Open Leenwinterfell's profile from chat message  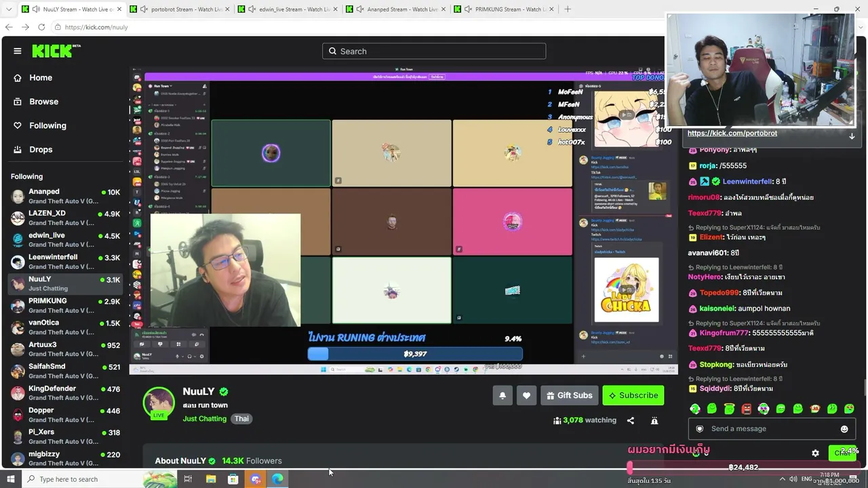747,182
